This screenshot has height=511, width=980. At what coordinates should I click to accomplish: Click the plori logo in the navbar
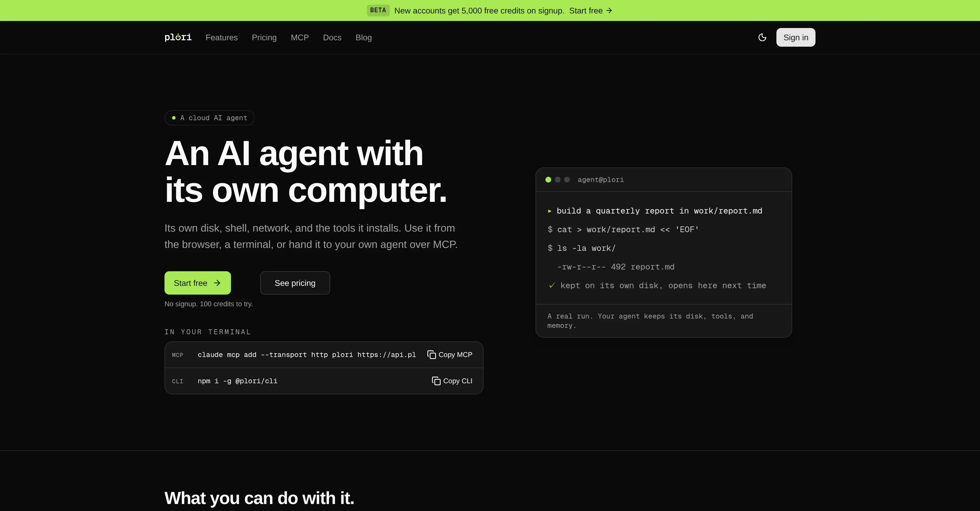click(178, 37)
